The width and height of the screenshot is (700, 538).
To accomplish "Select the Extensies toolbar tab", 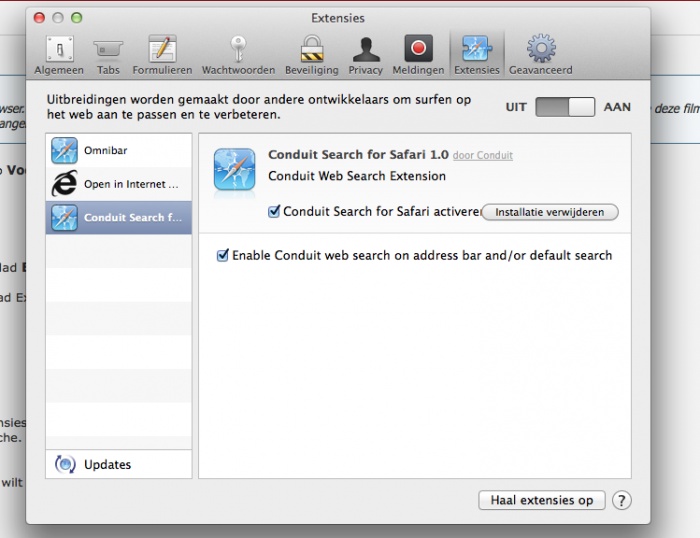I will pyautogui.click(x=477, y=55).
